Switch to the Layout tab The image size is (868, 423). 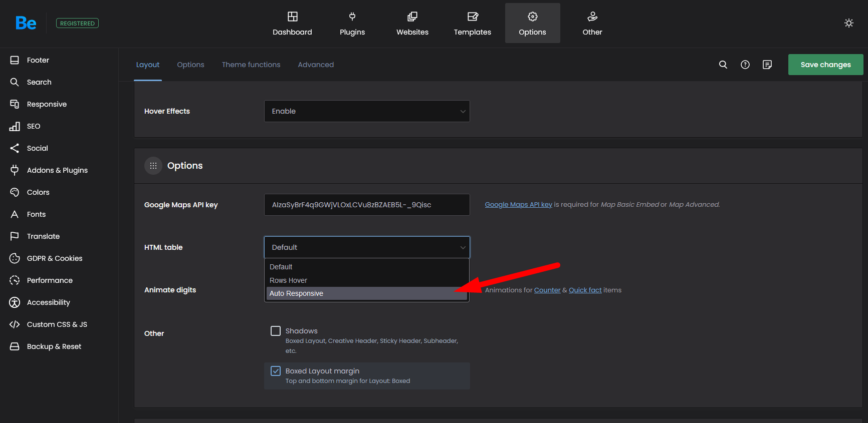(x=148, y=65)
